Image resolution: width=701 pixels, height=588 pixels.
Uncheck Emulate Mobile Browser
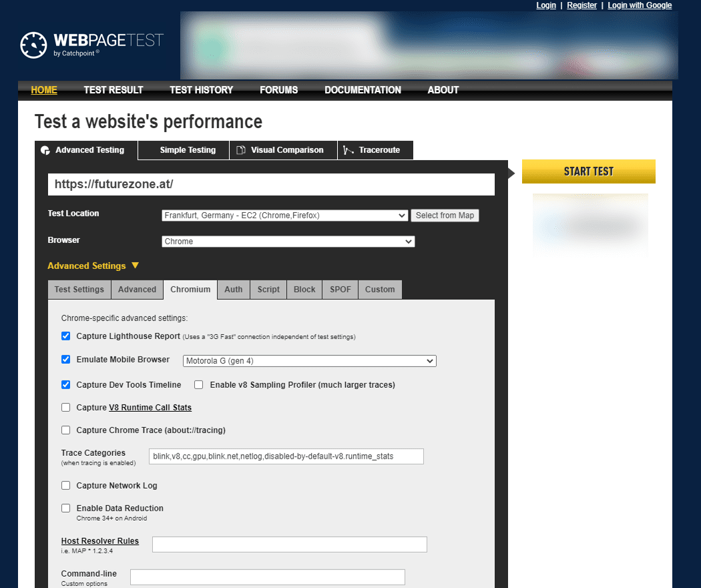coord(65,359)
